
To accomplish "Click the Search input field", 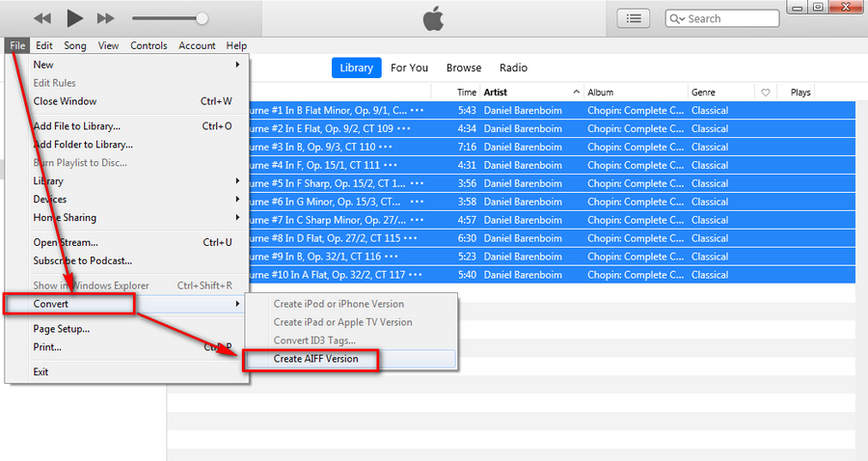I will point(721,18).
